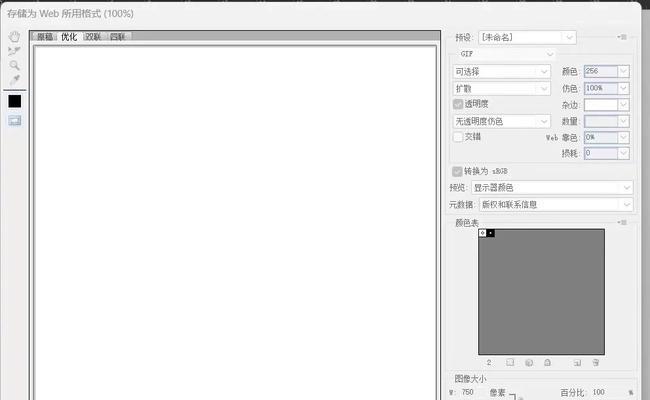650x400 pixels.
Task: Enable the 交错 interlaced checkbox
Action: (458, 137)
